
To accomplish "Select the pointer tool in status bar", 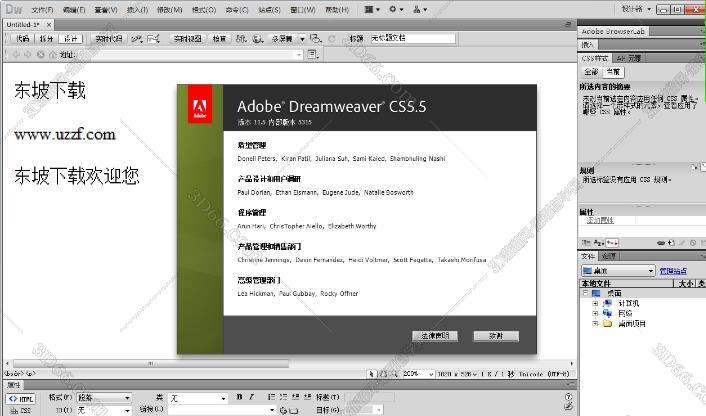I will coord(371,374).
